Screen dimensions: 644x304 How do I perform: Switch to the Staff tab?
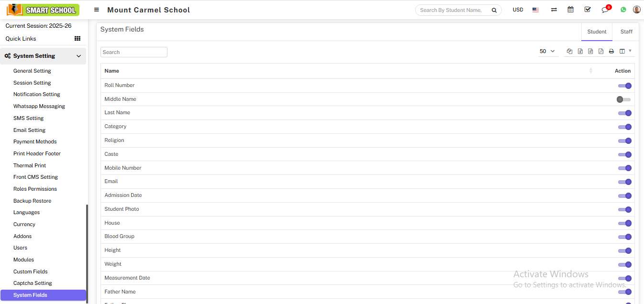(626, 32)
